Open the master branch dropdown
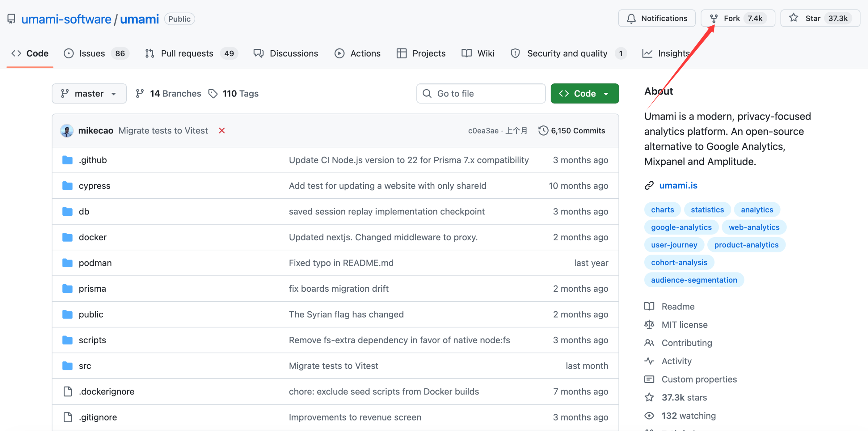 [x=89, y=94]
